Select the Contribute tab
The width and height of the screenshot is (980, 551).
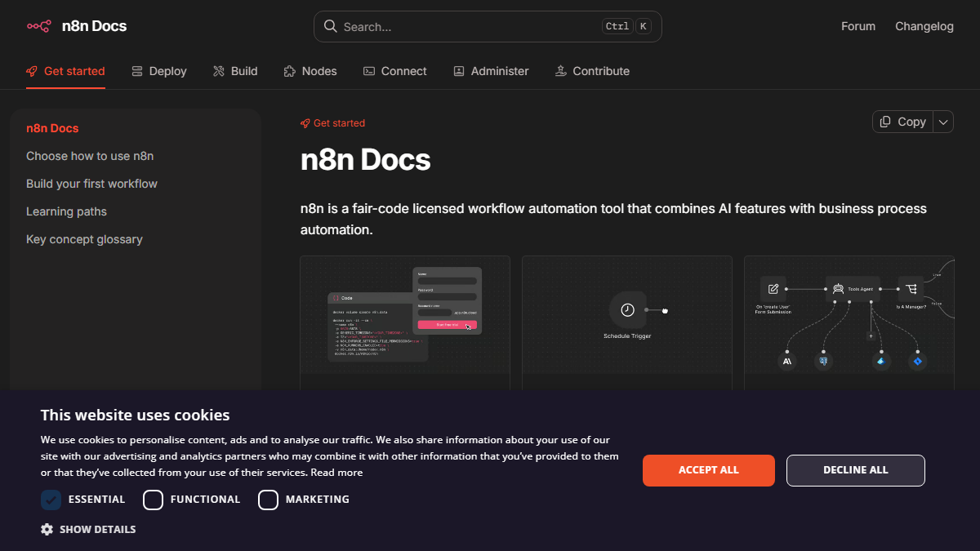point(592,71)
